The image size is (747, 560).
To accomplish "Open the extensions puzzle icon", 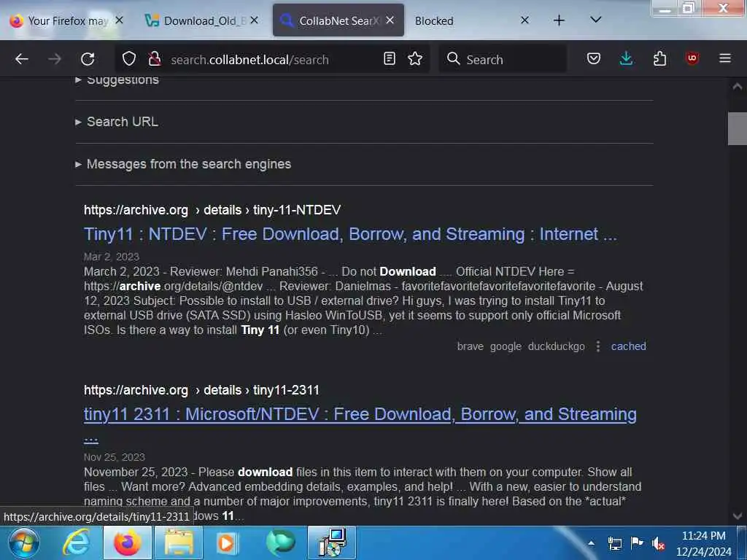I will click(x=659, y=58).
